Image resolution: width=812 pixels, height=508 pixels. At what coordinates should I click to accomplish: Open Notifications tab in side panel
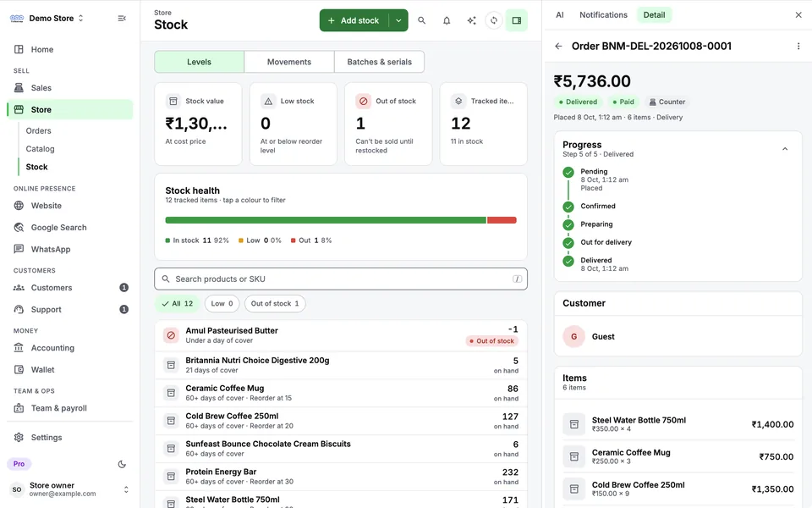click(603, 15)
